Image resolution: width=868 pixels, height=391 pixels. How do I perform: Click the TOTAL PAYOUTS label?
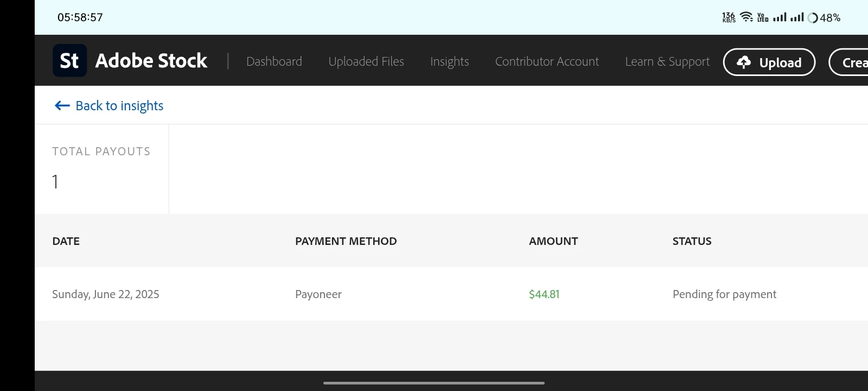101,152
